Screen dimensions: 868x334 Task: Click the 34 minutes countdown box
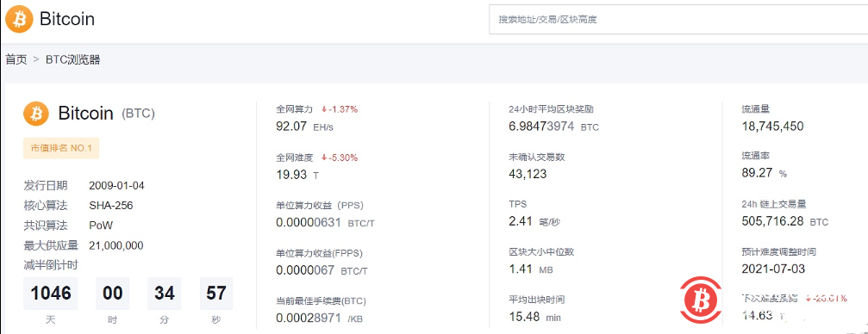pos(165,293)
